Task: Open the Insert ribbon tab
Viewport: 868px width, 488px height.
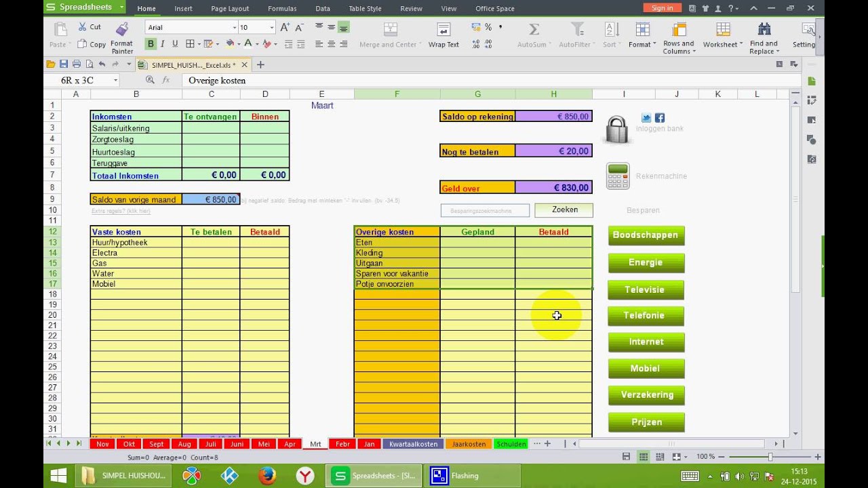Action: point(183,9)
